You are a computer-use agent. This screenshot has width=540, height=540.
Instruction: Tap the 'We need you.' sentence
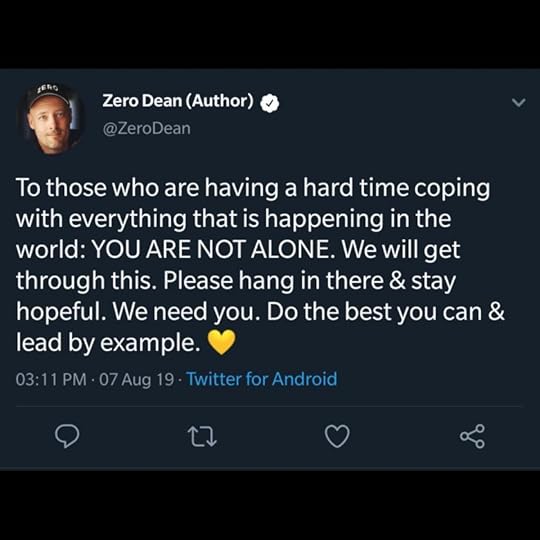pos(186,312)
